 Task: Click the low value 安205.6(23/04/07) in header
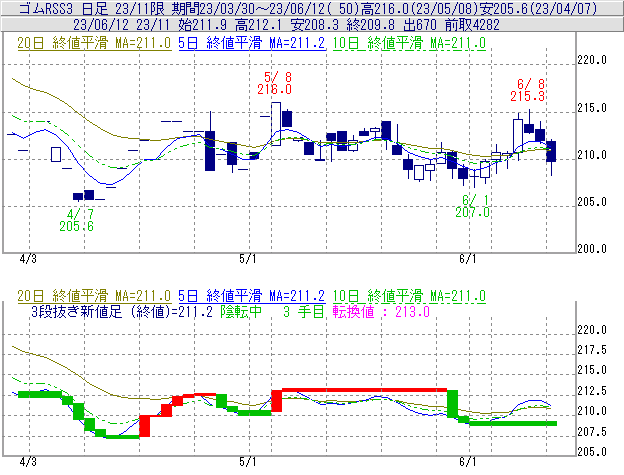click(x=539, y=8)
